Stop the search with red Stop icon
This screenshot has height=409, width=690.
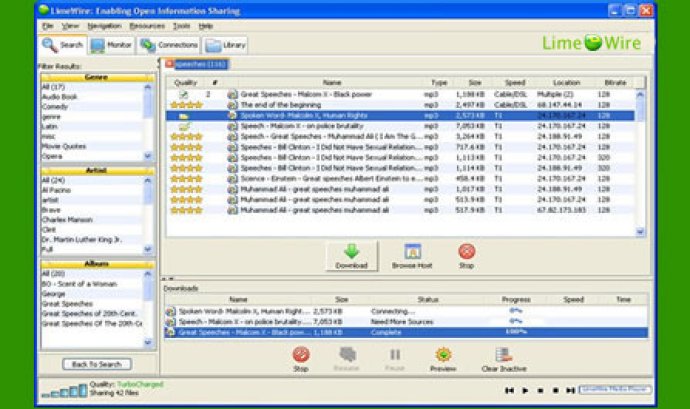[x=466, y=256]
